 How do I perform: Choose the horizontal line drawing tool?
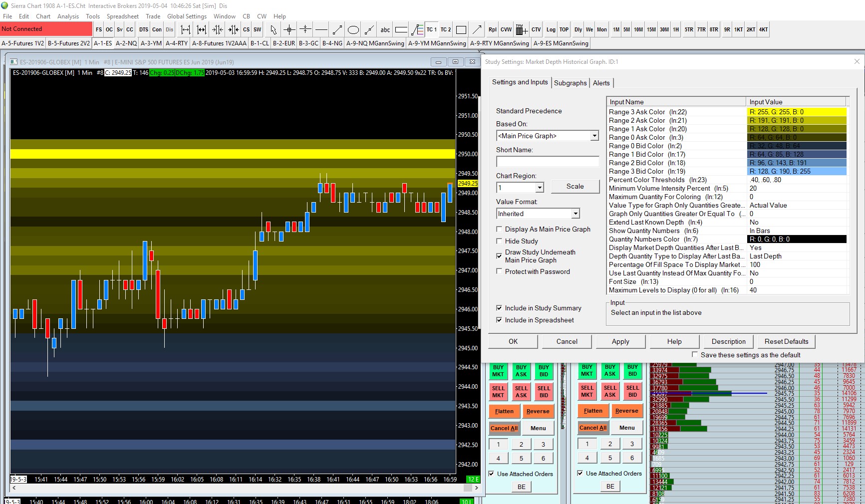coord(321,30)
